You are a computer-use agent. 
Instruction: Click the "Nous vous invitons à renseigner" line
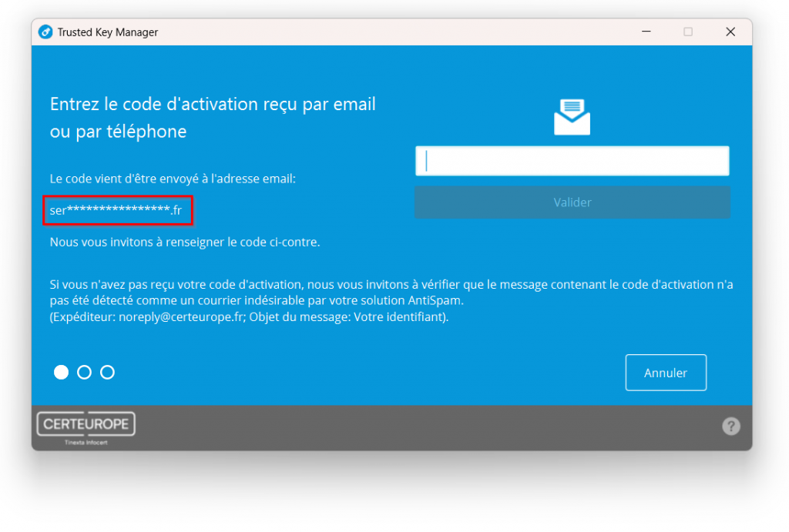pyautogui.click(x=185, y=242)
